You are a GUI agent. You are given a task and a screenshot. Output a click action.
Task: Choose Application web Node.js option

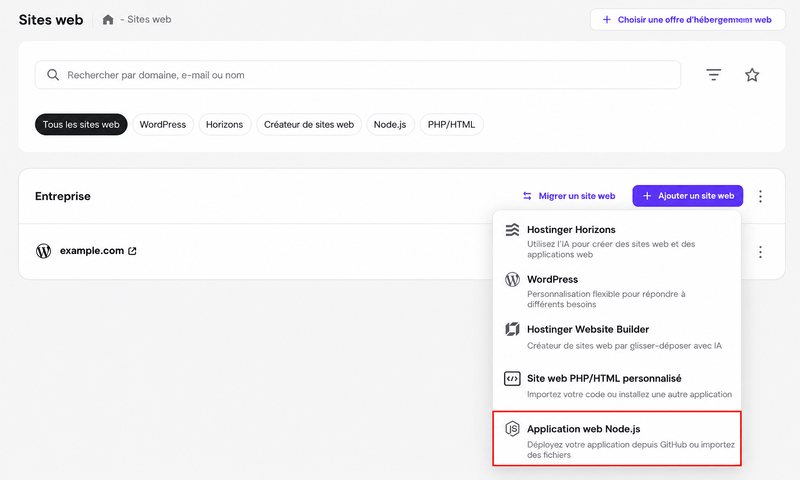tap(617, 439)
